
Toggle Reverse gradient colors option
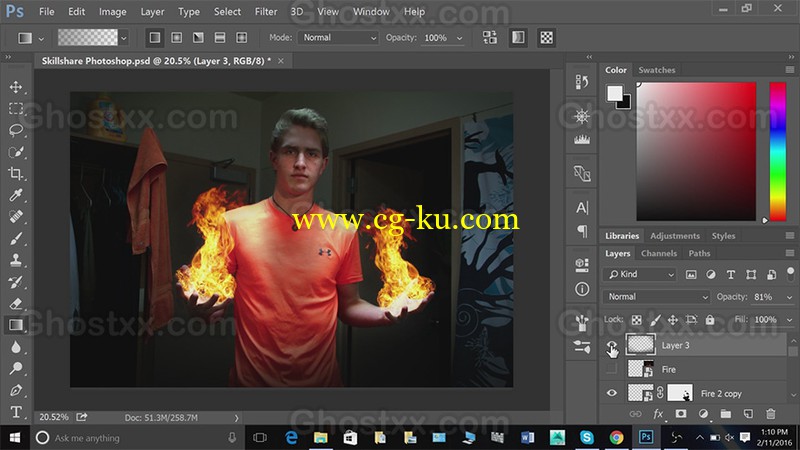click(490, 37)
